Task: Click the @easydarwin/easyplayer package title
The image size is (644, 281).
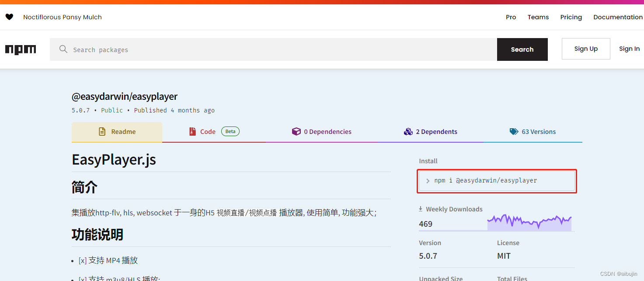Action: [x=125, y=96]
